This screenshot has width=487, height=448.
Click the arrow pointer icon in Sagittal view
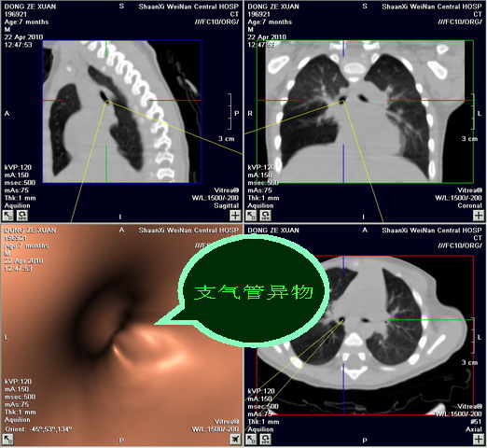coord(7,215)
